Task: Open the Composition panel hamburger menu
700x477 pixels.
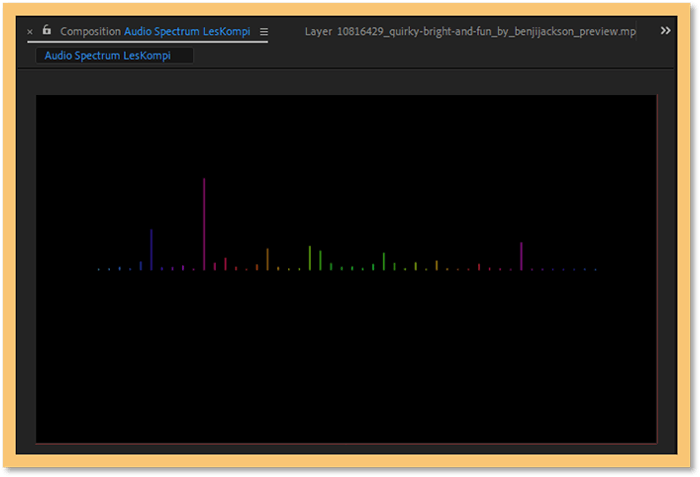Action: (264, 32)
